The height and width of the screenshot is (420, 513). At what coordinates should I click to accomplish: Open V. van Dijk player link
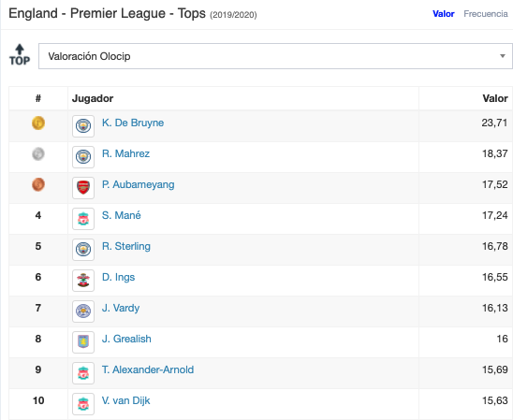(x=126, y=400)
